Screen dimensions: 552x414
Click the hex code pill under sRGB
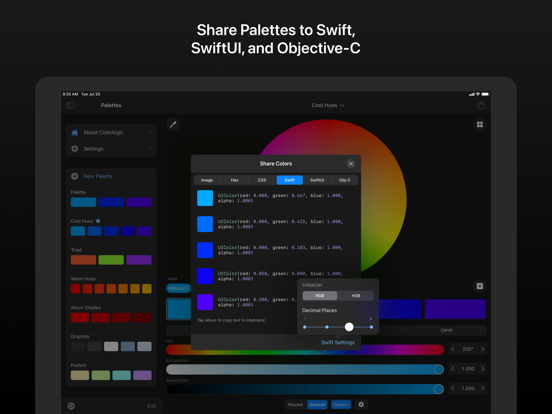[x=179, y=288]
